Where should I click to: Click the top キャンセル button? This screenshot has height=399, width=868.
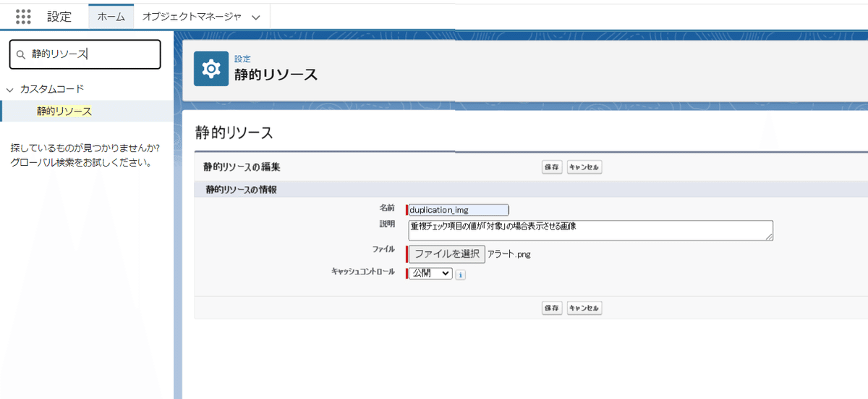(x=584, y=167)
